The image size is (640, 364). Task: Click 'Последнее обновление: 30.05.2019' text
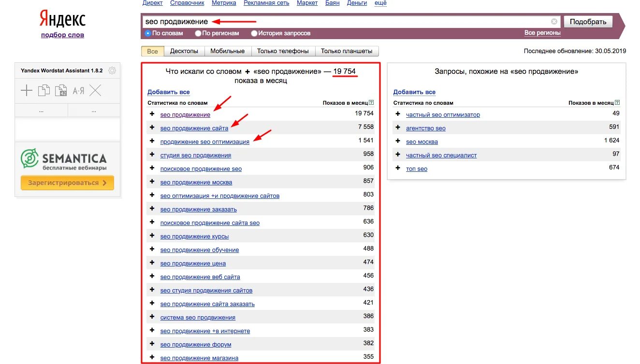tap(575, 51)
